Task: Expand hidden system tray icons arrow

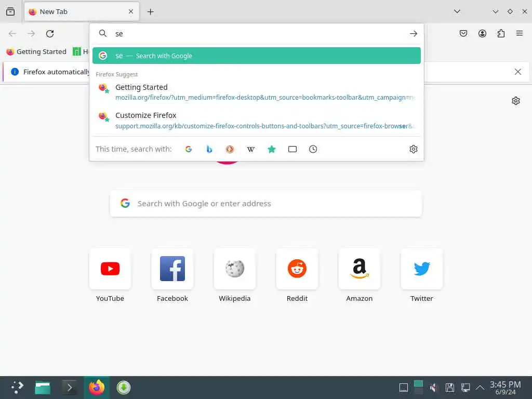Action: tap(480, 388)
